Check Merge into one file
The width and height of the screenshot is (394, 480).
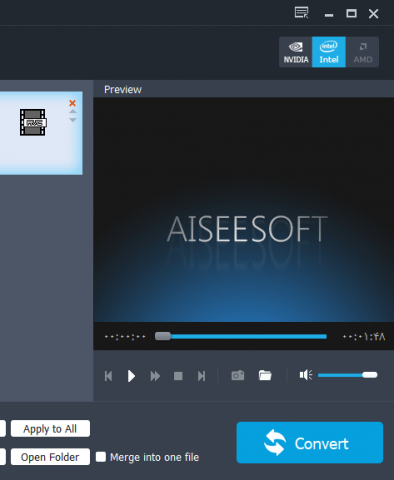click(101, 457)
